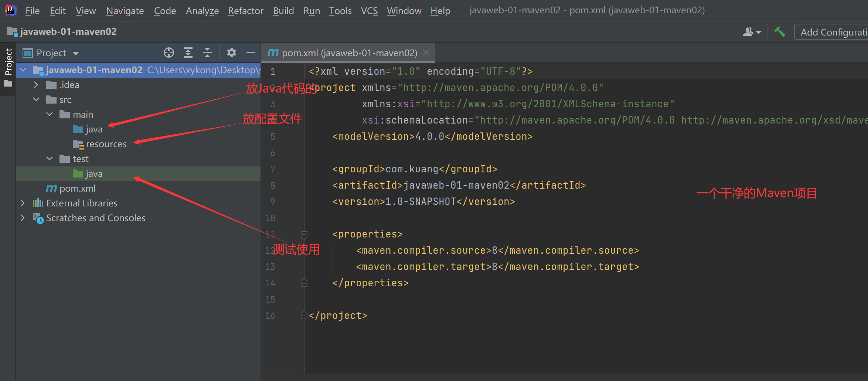Viewport: 868px width, 381px height.
Task: Open the Window menu
Action: (x=404, y=11)
